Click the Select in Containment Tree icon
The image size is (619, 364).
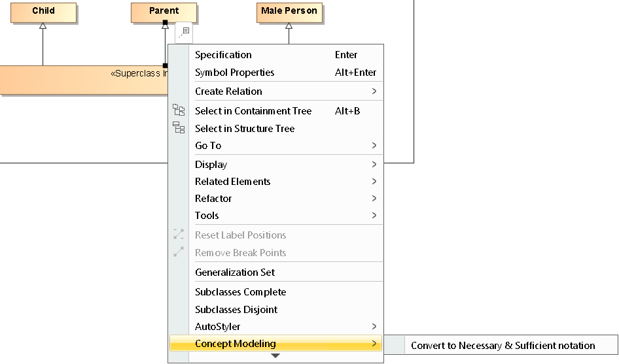[179, 110]
